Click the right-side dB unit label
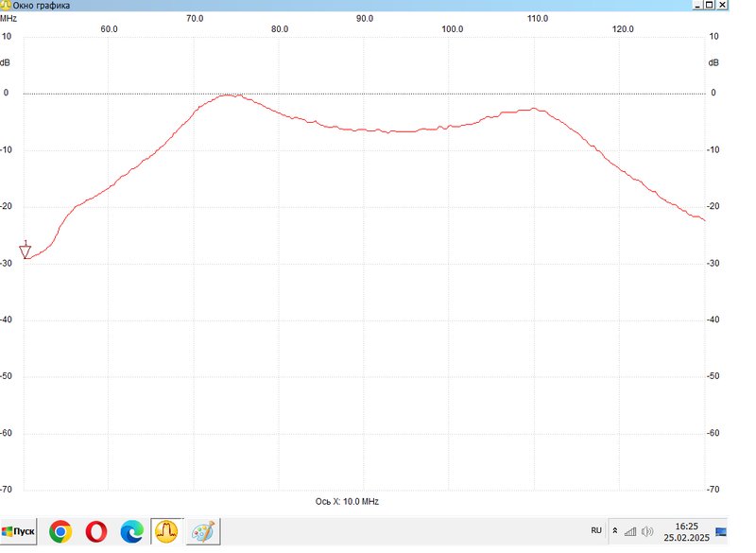756x553 pixels. tap(713, 62)
